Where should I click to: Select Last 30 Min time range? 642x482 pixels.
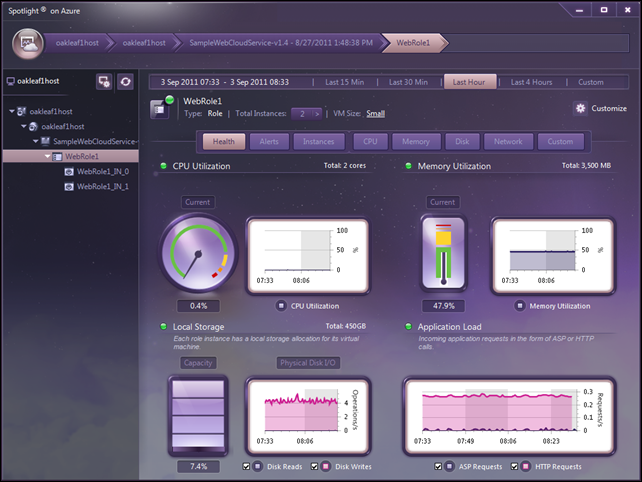coord(409,82)
